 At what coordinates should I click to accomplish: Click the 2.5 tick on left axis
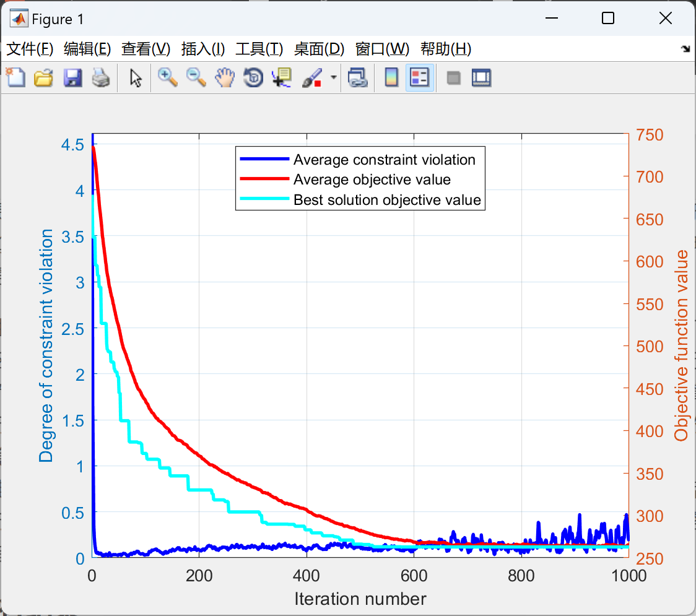[73, 329]
